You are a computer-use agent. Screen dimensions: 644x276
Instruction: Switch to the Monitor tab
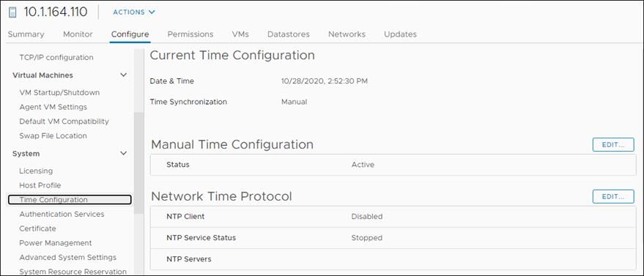pos(78,34)
